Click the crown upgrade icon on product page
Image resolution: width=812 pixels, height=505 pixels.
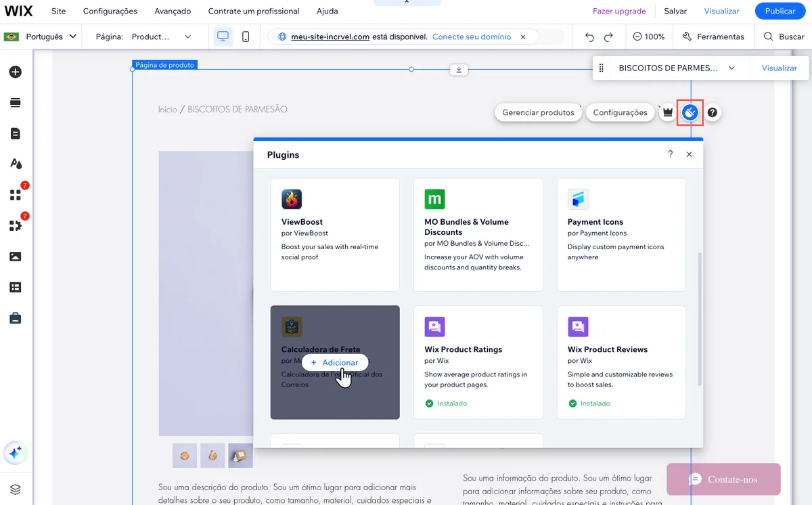(668, 112)
